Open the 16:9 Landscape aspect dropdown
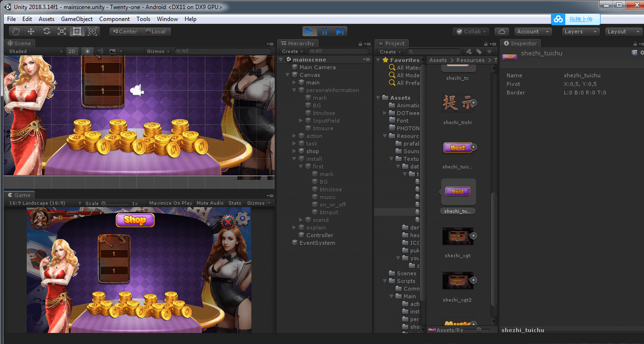 tap(44, 203)
